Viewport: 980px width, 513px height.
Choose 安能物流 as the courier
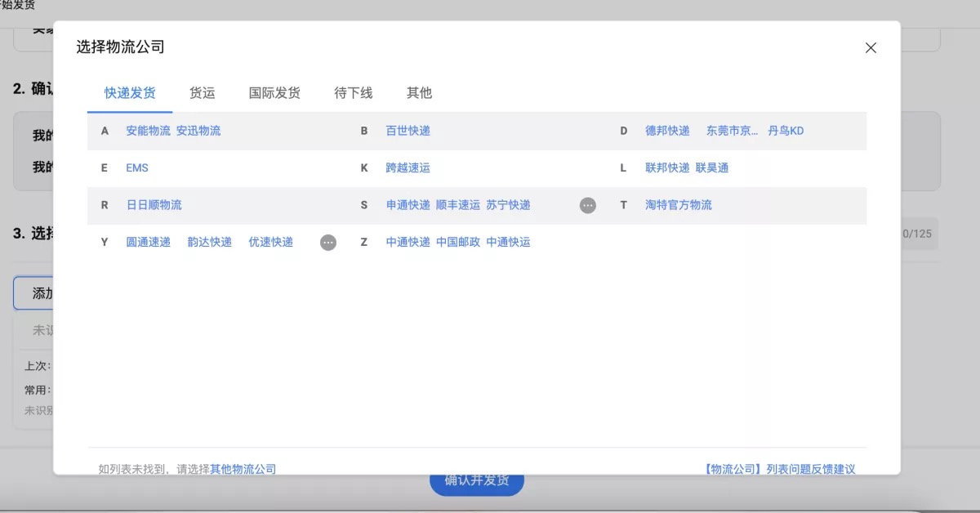148,131
